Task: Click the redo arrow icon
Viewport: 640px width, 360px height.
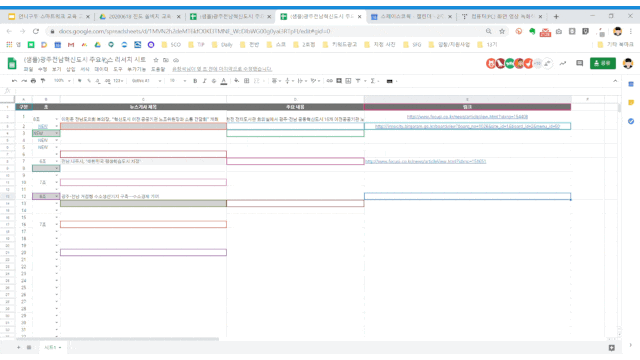Action: 24,81
